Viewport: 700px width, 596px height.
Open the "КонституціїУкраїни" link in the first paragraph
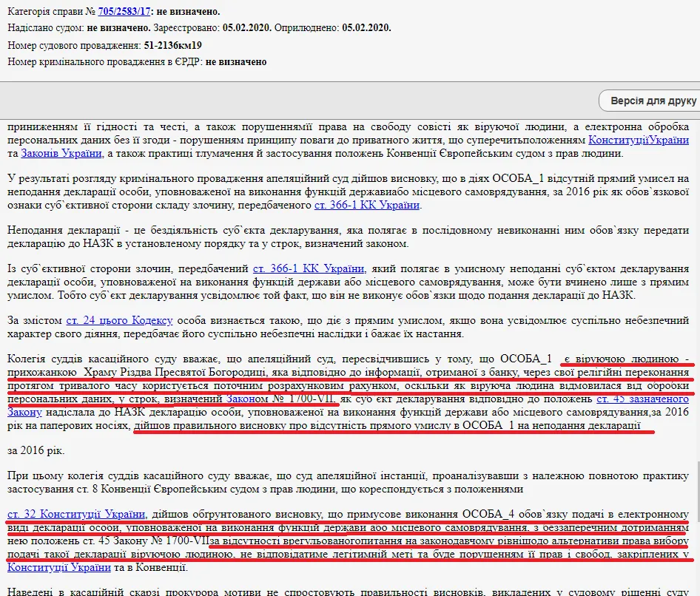pyautogui.click(x=638, y=140)
